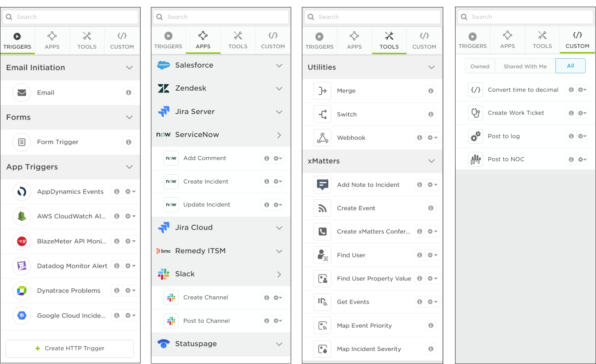596x364 pixels.
Task: Click the Merge tool icon
Action: pyautogui.click(x=322, y=91)
